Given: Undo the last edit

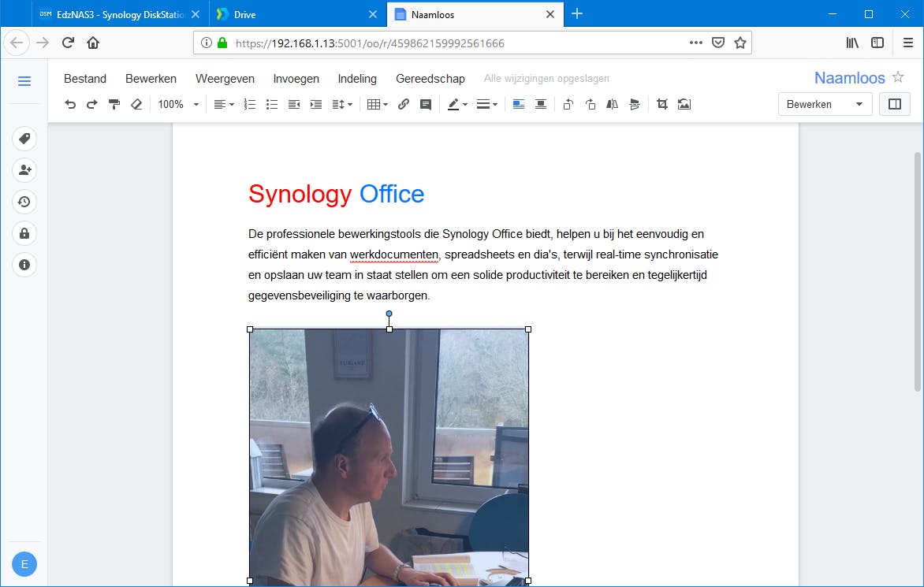Looking at the screenshot, I should [70, 104].
